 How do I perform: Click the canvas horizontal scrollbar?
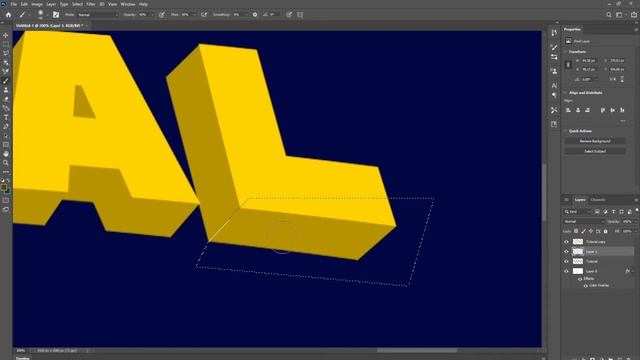click(x=417, y=350)
